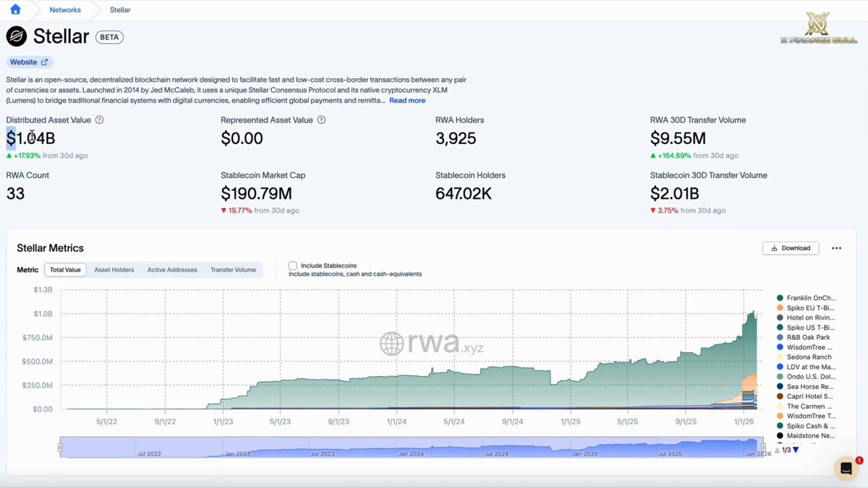The width and height of the screenshot is (868, 488).
Task: Click left handle of range navigator
Action: click(x=60, y=448)
